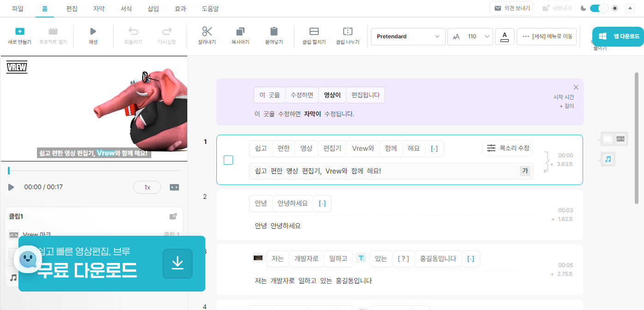Click the Vrew 마크 thumbnail icon
The image size is (644, 310).
pos(14,235)
